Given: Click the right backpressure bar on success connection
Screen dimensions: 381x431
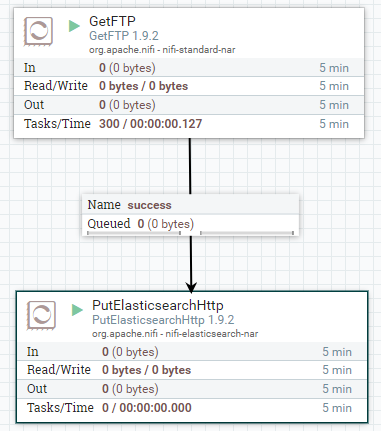Looking at the screenshot, I should click(247, 233).
